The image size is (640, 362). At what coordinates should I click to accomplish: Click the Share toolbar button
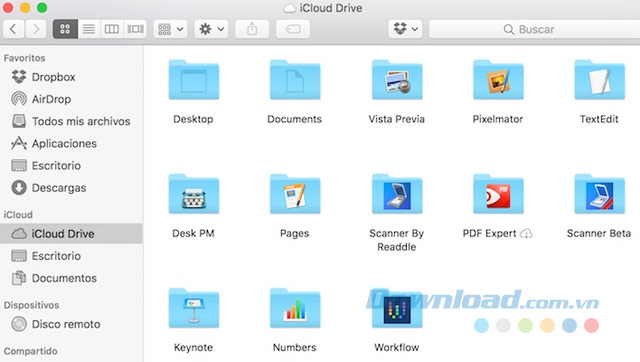pos(252,29)
